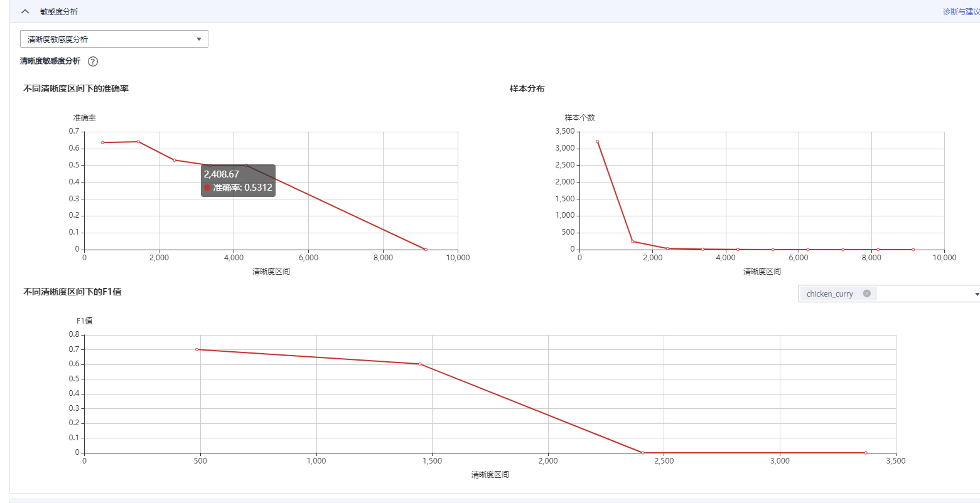Click the F1 data point at 0.7 near 500
The height and width of the screenshot is (503, 980).
(x=197, y=349)
